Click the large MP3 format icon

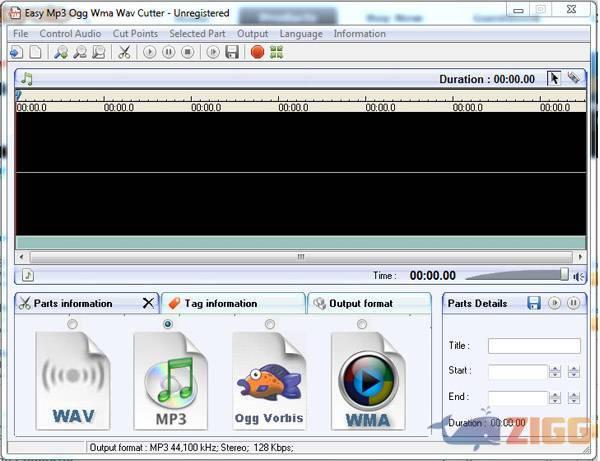click(171, 381)
